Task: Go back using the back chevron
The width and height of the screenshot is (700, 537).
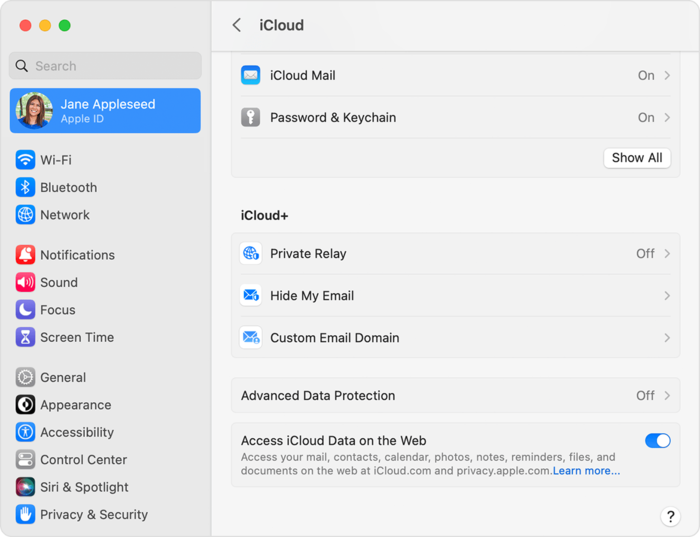Action: pyautogui.click(x=237, y=25)
